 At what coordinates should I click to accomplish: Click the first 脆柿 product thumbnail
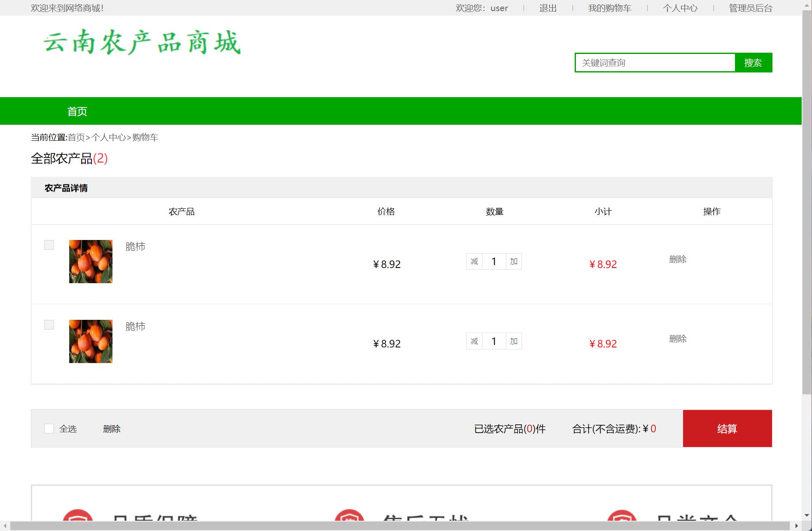click(x=90, y=261)
